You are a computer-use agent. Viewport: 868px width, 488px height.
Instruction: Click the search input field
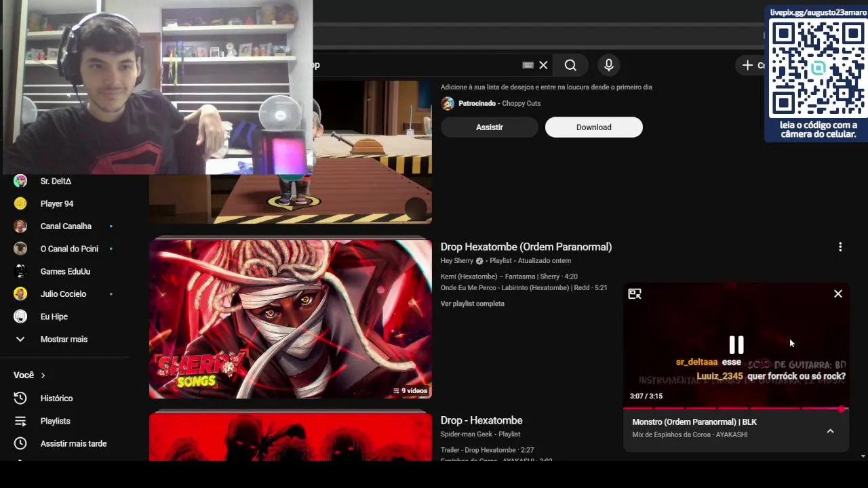coord(415,65)
